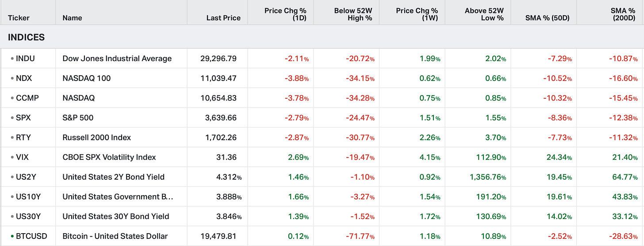Click SMA 200D value -28.63%
644x246 pixels.
coord(623,236)
